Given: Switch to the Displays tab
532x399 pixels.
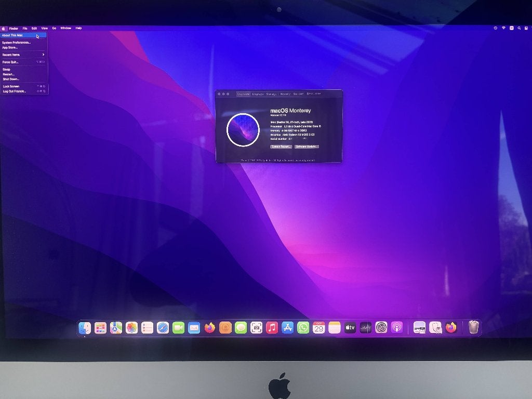Looking at the screenshot, I should [258, 94].
